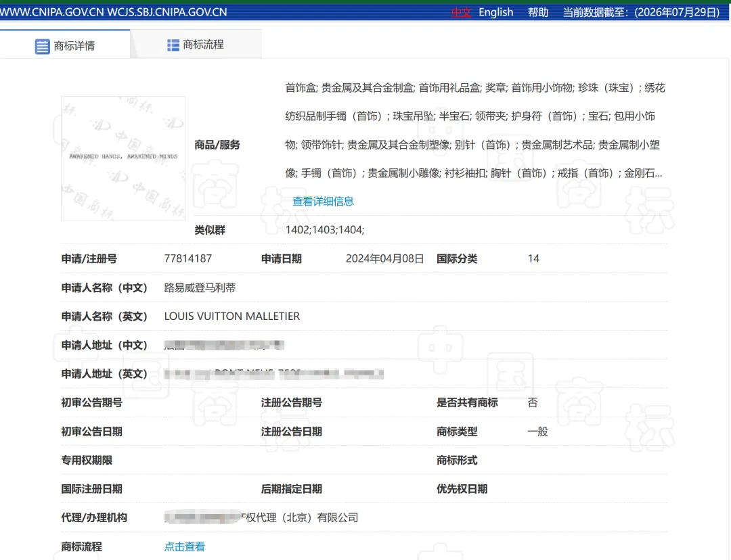Click the 注册公告日期 label

coord(292,431)
